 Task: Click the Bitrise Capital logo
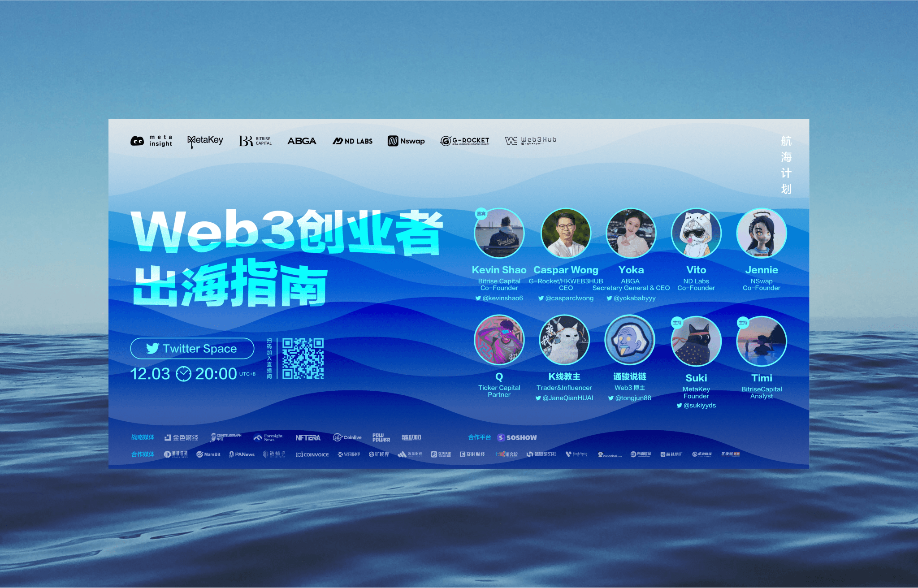[255, 141]
